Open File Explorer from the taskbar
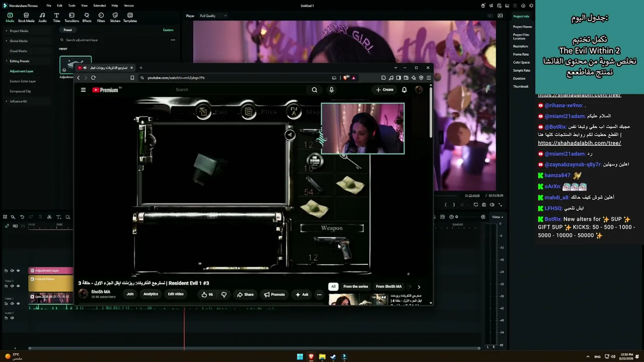Image resolution: width=644 pixels, height=362 pixels. click(322, 357)
